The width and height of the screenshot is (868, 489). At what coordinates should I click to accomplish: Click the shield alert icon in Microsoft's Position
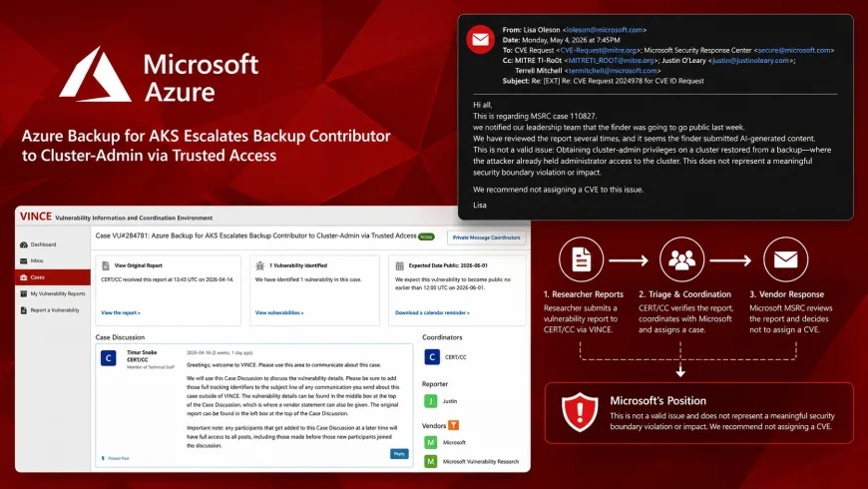click(580, 412)
